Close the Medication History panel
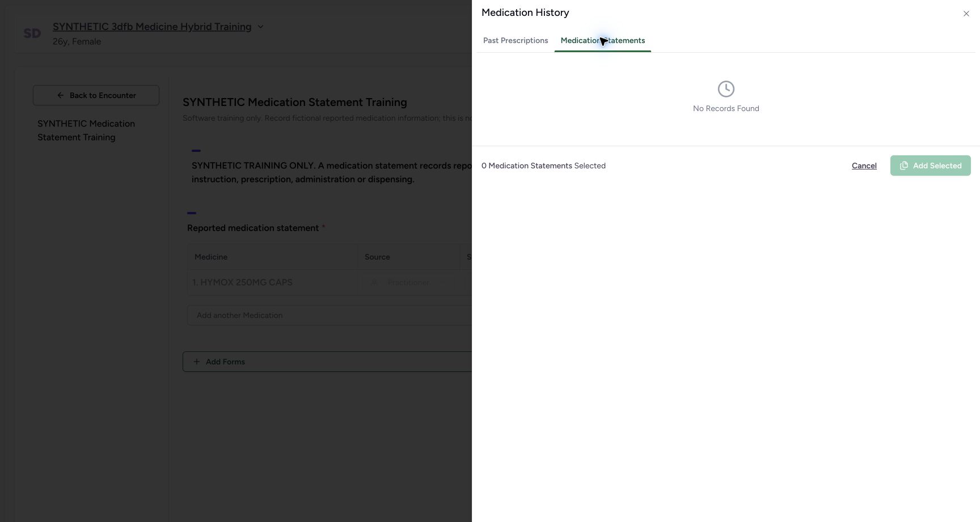 pyautogui.click(x=966, y=14)
